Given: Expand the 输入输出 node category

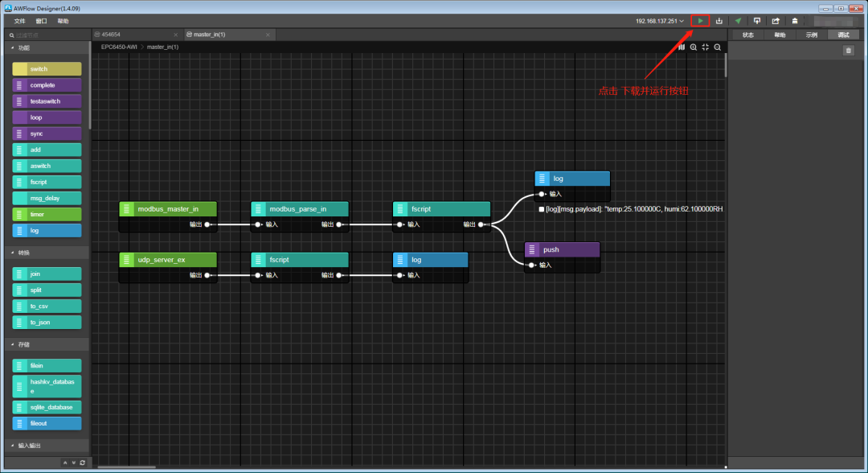Looking at the screenshot, I should [x=12, y=445].
